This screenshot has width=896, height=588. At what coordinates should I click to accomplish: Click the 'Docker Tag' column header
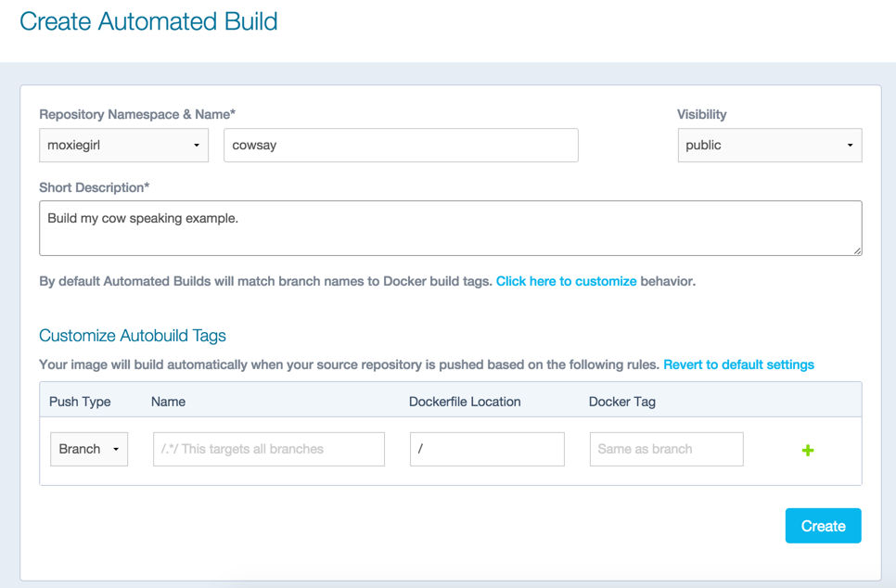[621, 402]
